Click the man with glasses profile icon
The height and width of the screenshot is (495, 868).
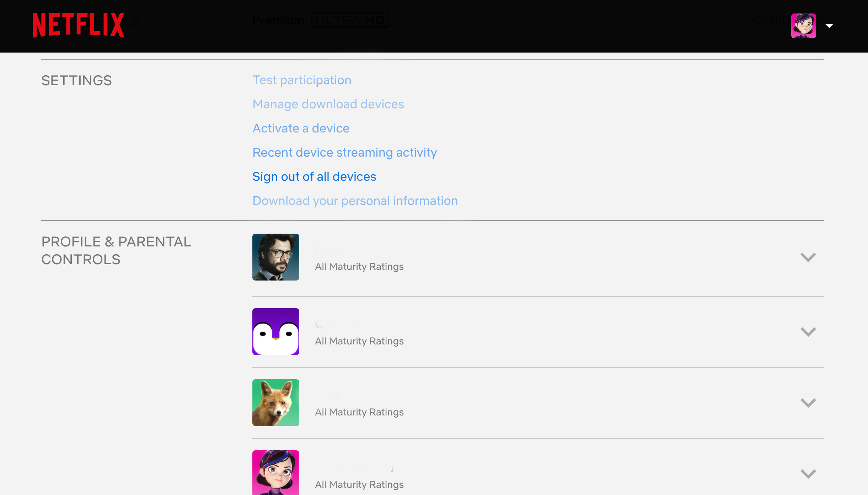[x=275, y=257]
